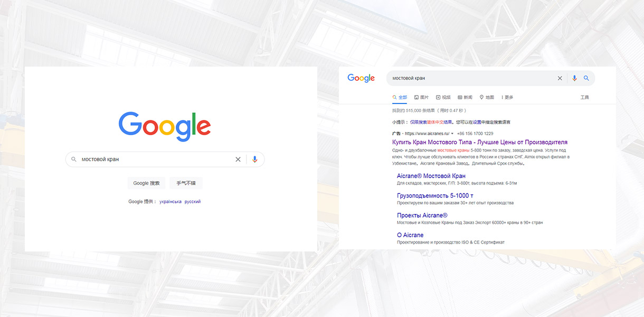Open the 工具 tools menu
This screenshot has height=317, width=644.
pyautogui.click(x=584, y=97)
